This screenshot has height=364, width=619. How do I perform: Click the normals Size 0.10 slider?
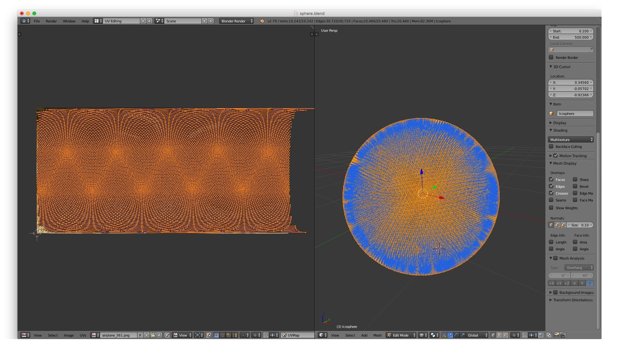[x=580, y=225]
